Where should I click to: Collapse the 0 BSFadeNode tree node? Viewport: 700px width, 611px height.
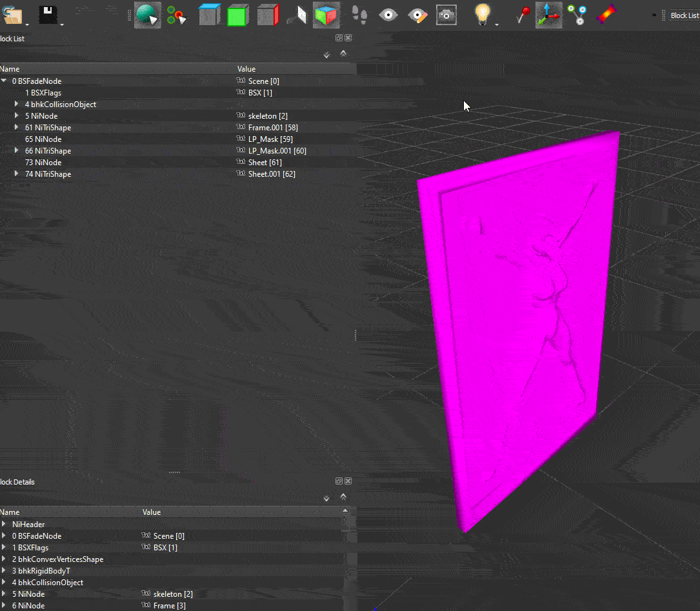point(4,81)
